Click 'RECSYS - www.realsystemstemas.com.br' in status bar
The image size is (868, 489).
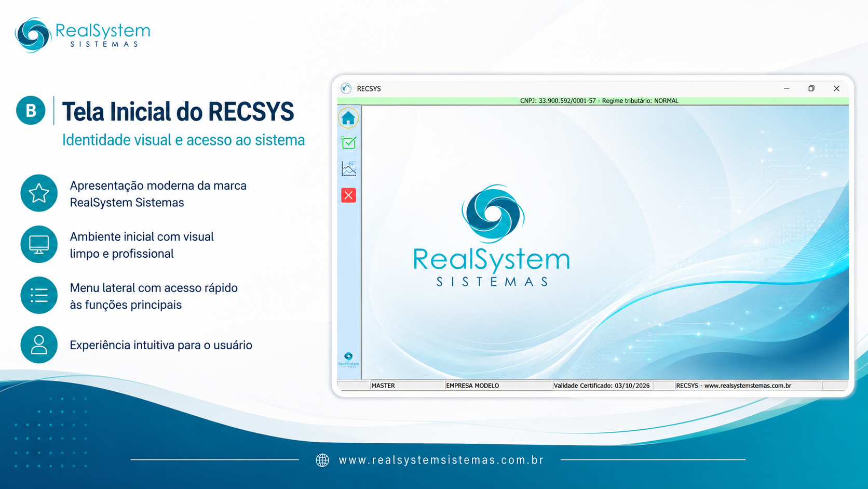pos(734,386)
